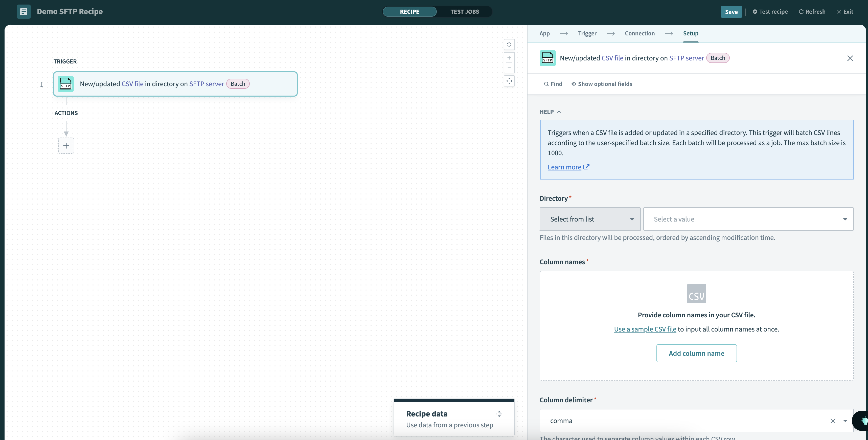Click the Add column name button
This screenshot has width=868, height=440.
pyautogui.click(x=696, y=353)
